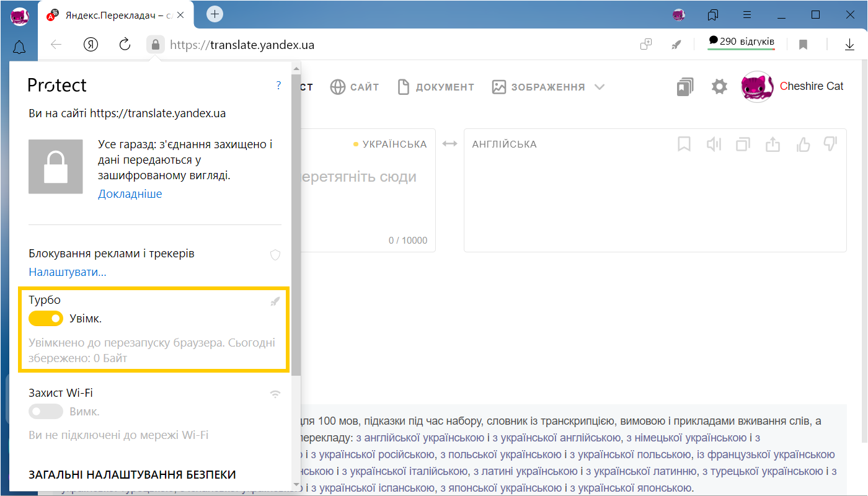The height and width of the screenshot is (496, 868).
Task: Go back to previous page
Action: tap(56, 45)
